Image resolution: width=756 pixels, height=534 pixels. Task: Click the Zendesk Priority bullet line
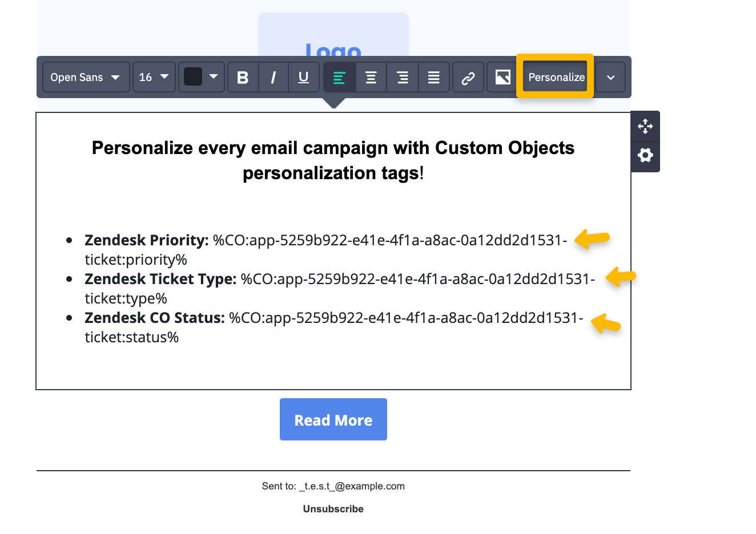(x=325, y=250)
